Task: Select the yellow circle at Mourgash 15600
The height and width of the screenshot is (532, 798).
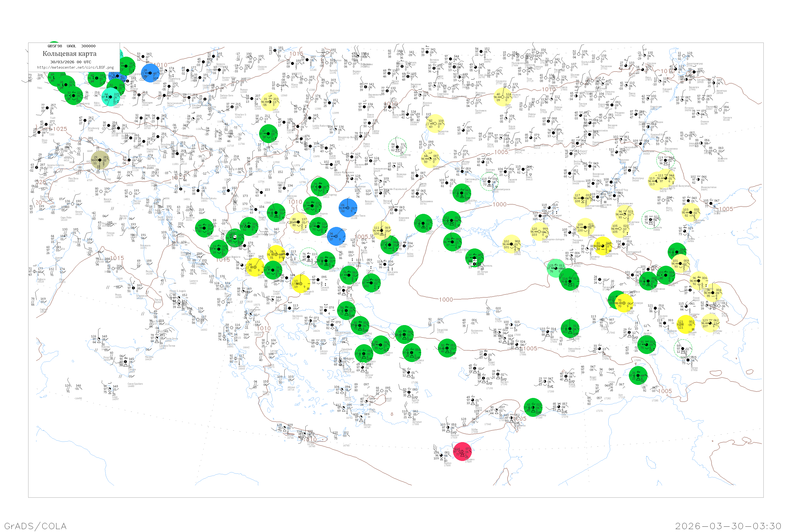Action: [x=301, y=283]
